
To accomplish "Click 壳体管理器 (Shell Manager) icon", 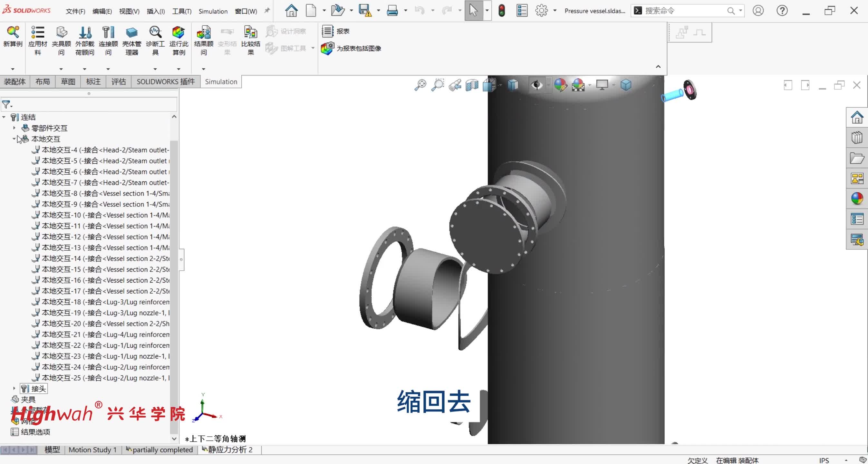I will tap(131, 33).
